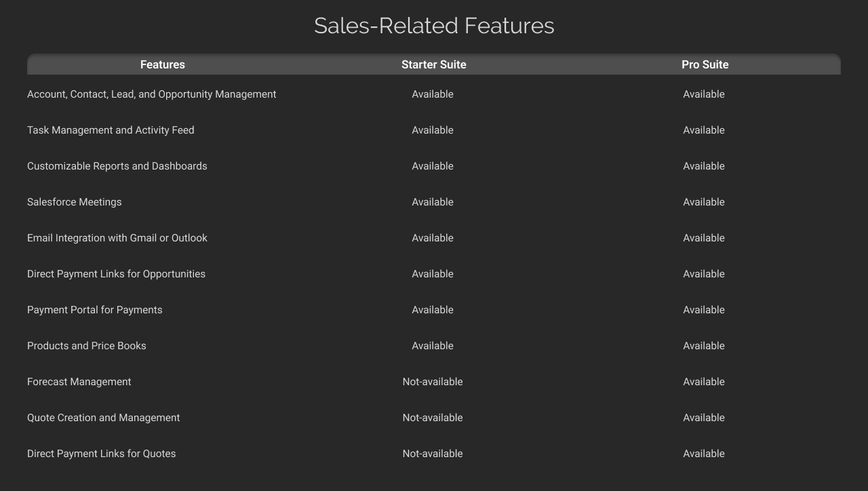Screen dimensions: 868x491
Task: Select the Products and Price Books feature
Action: (x=86, y=346)
